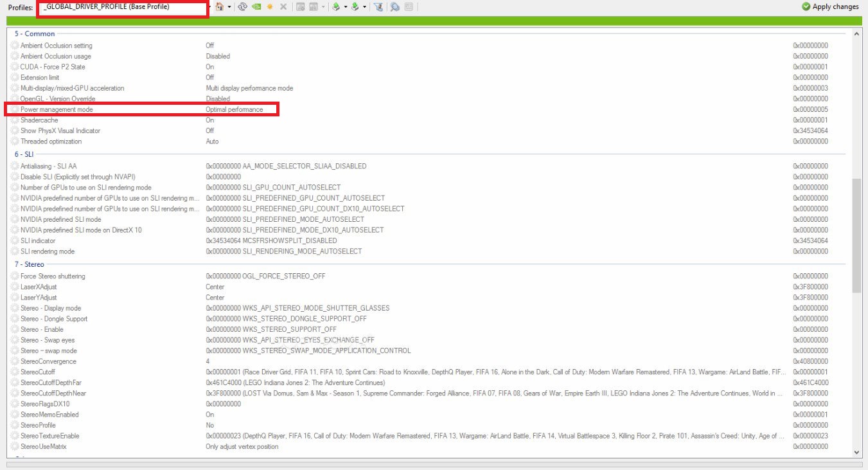868x470 pixels.
Task: Click hex value 0x40800000 in StereoConvergence row
Action: point(810,361)
